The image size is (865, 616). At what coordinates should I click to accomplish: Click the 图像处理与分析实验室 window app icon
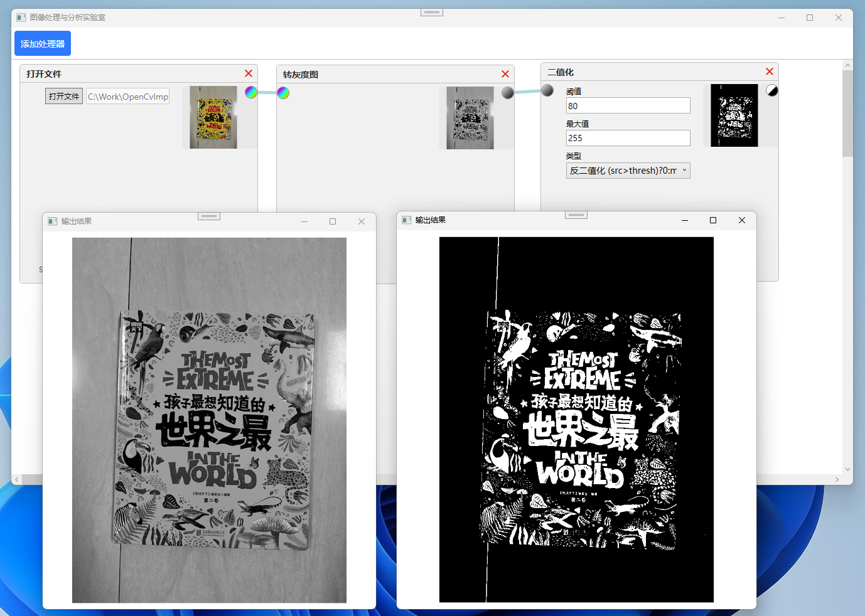click(21, 18)
